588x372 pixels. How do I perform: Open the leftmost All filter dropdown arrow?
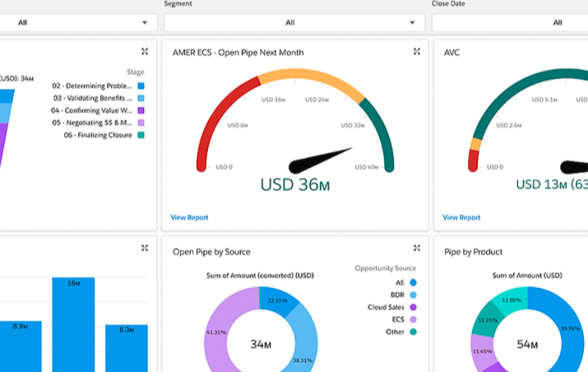pyautogui.click(x=145, y=22)
